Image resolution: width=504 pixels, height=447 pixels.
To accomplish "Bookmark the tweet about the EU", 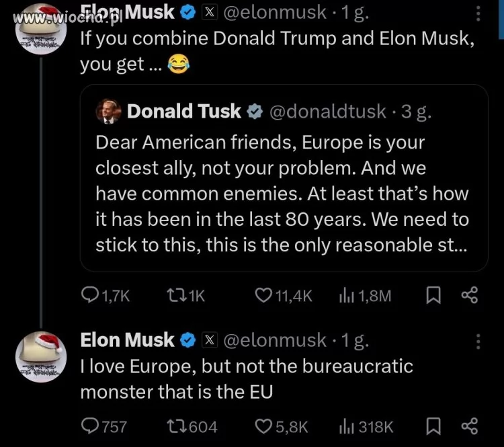I will click(x=433, y=425).
